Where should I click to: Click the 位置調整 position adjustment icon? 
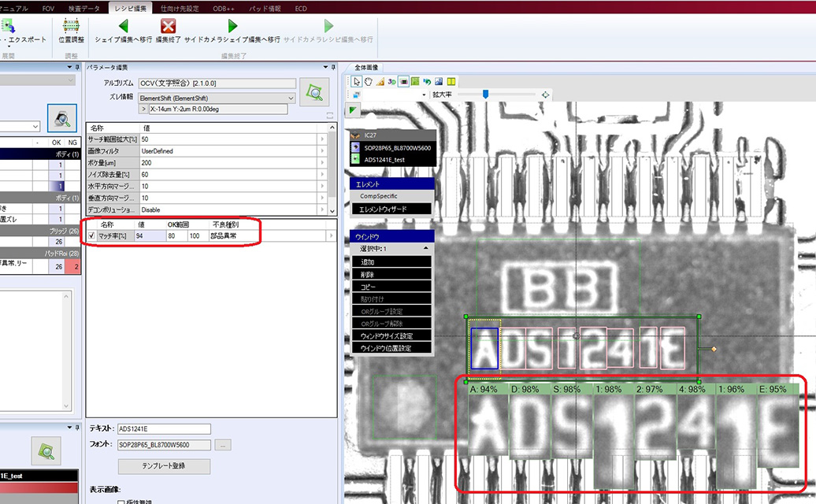coord(72,25)
